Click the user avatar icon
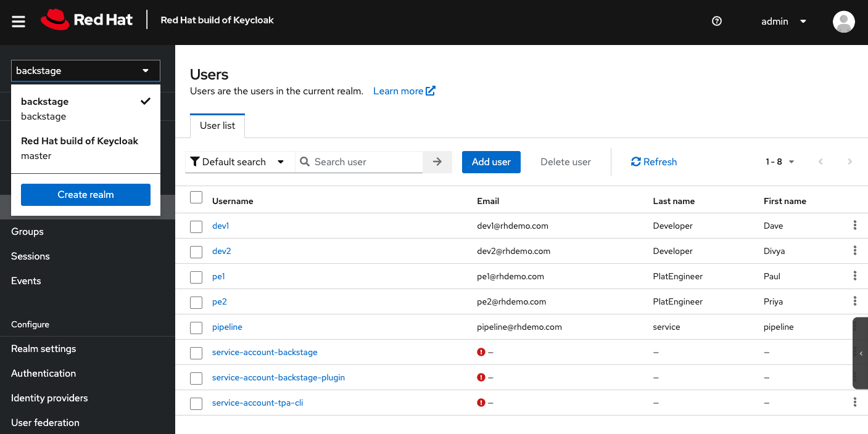Viewport: 868px width, 434px height. click(843, 22)
